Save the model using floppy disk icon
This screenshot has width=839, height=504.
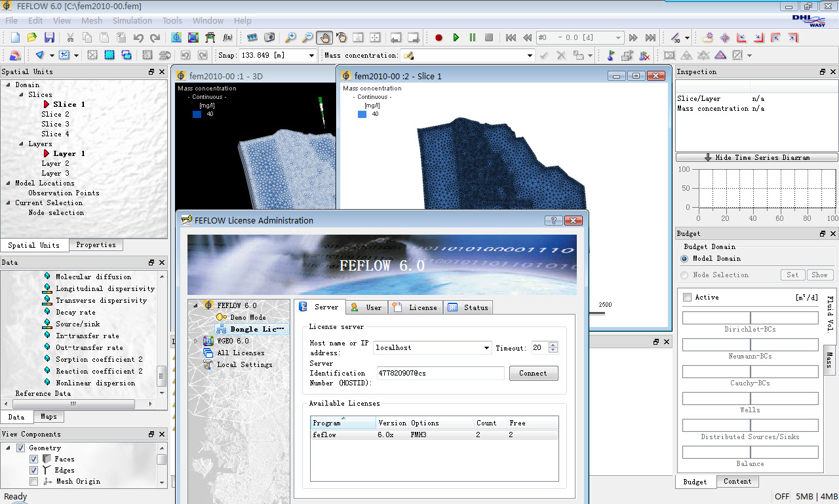[x=49, y=38]
